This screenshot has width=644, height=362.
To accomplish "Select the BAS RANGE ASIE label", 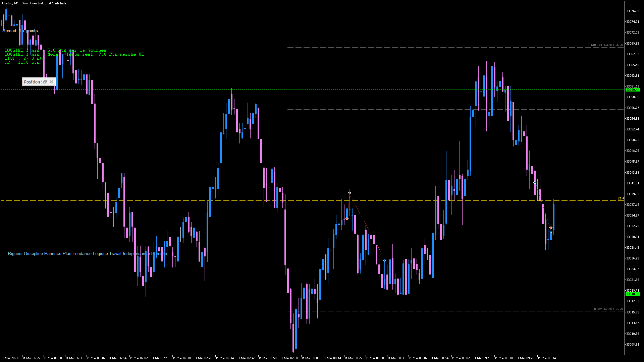I will tap(607, 309).
